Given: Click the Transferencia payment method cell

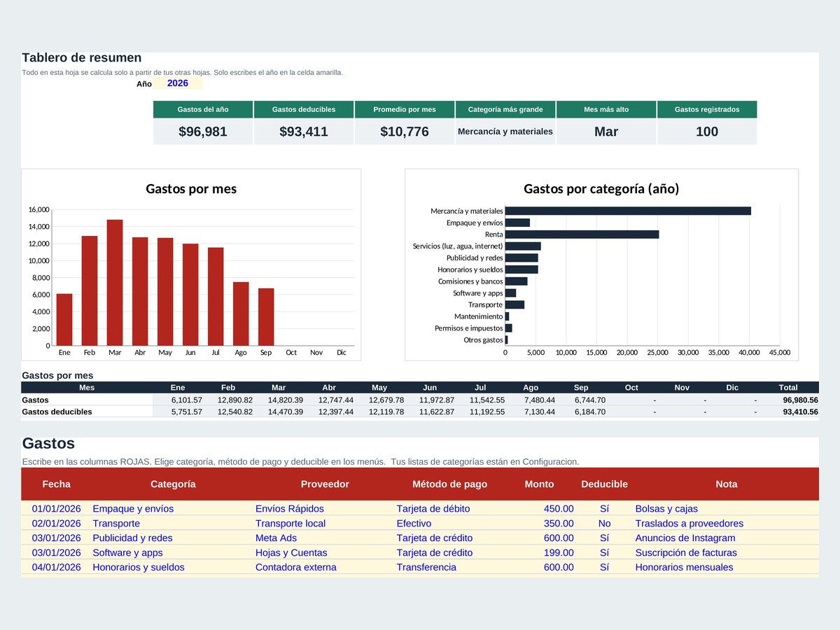Looking at the screenshot, I should [x=450, y=568].
